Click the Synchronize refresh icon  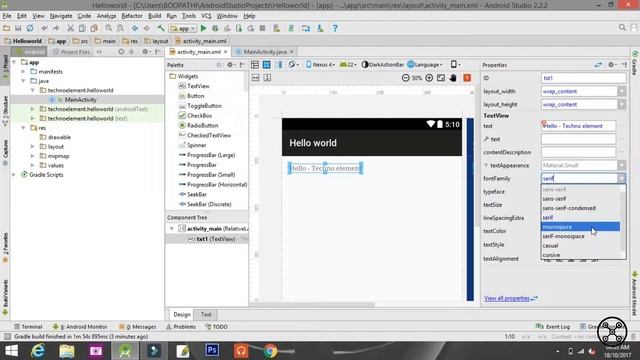point(30,28)
